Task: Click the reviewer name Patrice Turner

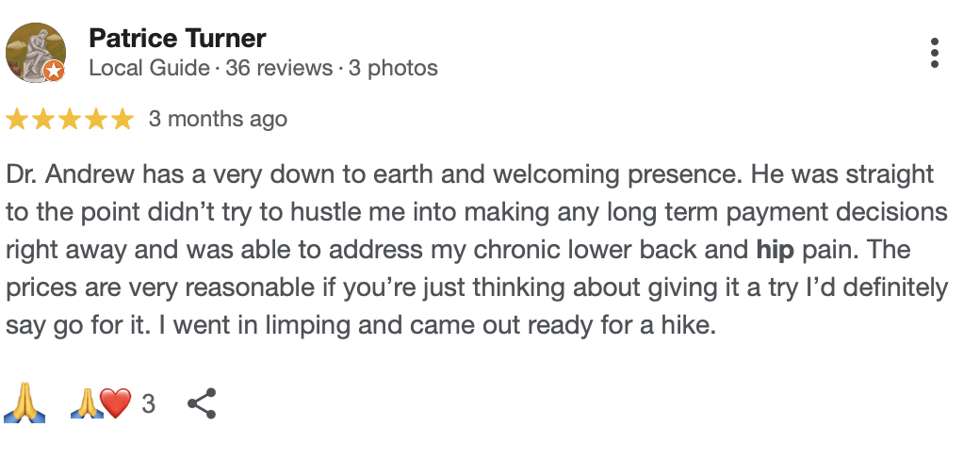Action: point(177,39)
